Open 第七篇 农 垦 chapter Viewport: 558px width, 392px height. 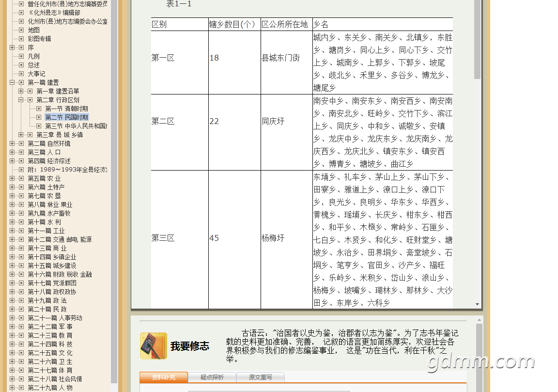click(45, 196)
